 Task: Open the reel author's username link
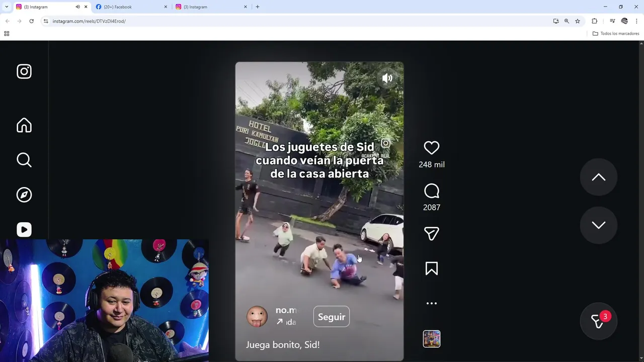pos(286,310)
